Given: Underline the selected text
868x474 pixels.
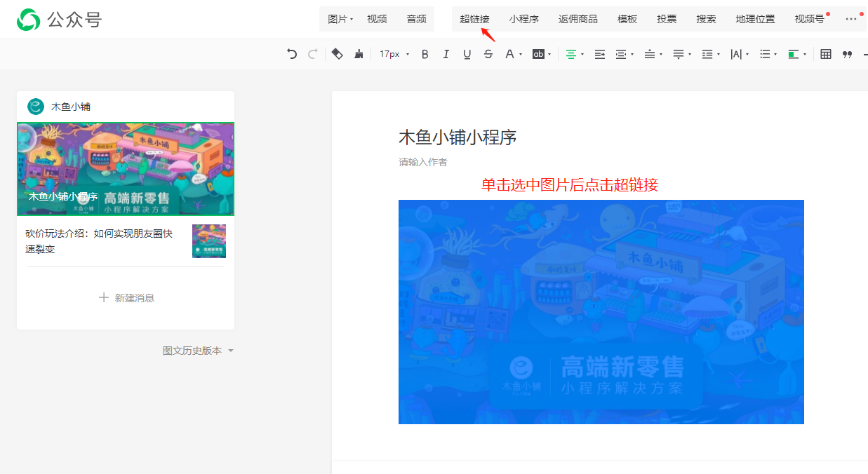Looking at the screenshot, I should (467, 54).
